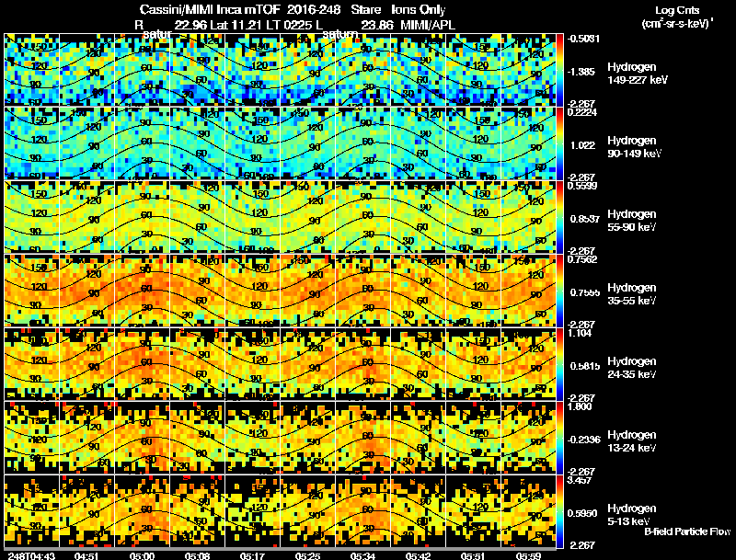Click the "05:34" time axis label
736x560 pixels.
[362, 556]
